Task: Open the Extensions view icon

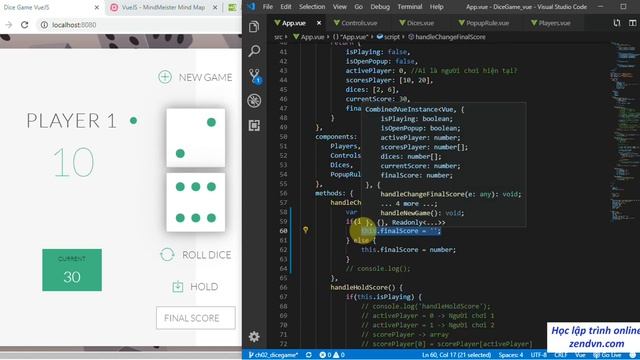Action: (x=254, y=125)
